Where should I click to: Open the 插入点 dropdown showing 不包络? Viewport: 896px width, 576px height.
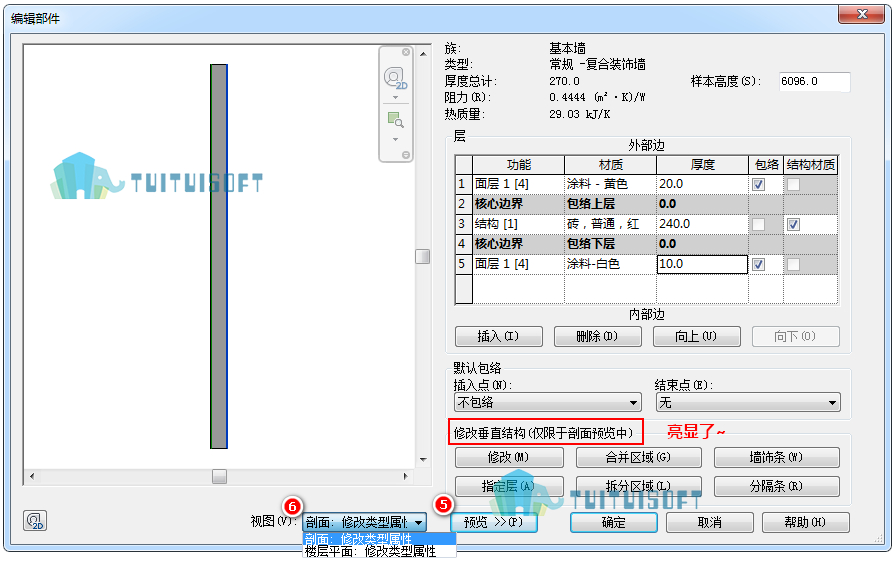548,402
